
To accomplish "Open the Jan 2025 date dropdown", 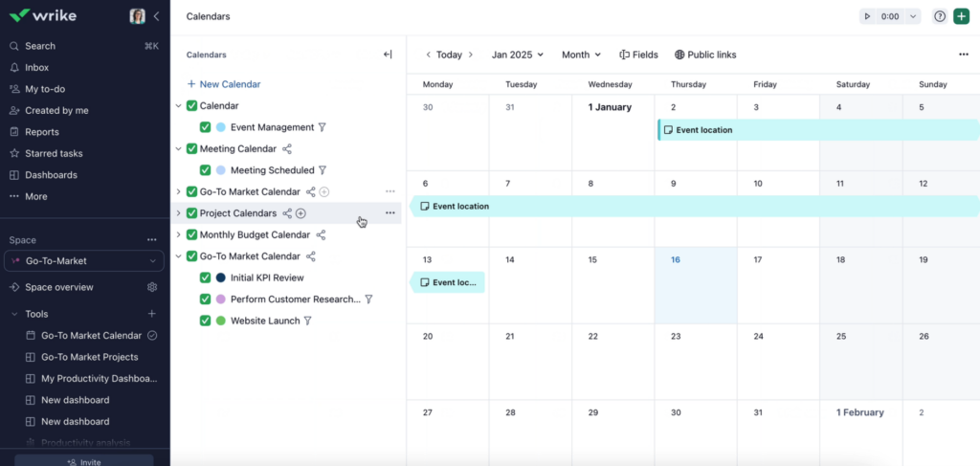I will coord(518,55).
